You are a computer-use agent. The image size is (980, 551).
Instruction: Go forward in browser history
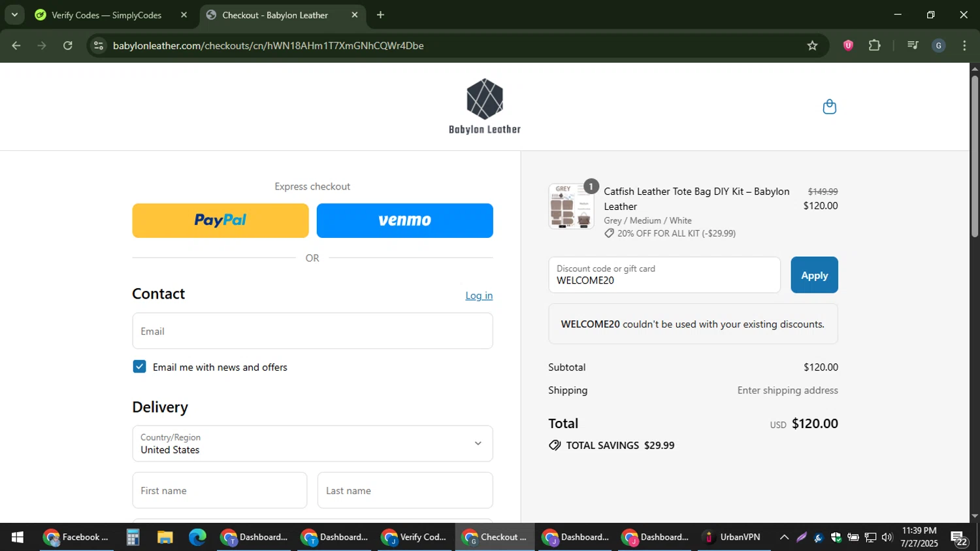point(42,46)
